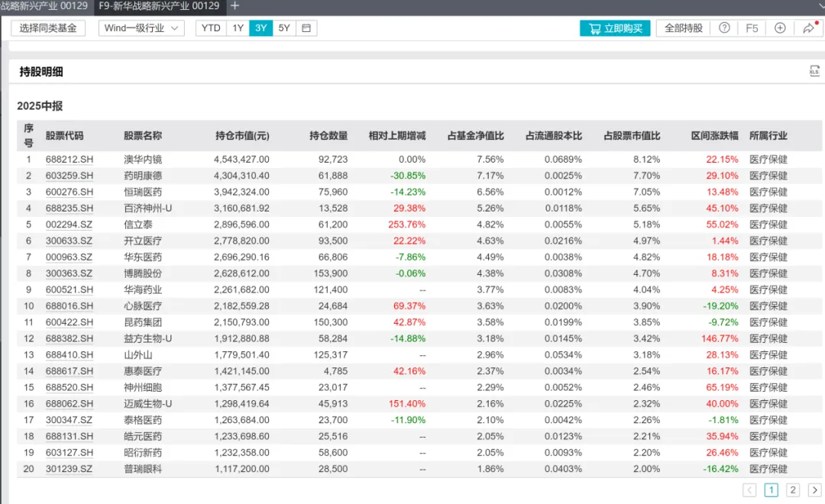The height and width of the screenshot is (504, 825).
Task: Sort by 持仓市值(元) column header
Action: click(x=242, y=136)
